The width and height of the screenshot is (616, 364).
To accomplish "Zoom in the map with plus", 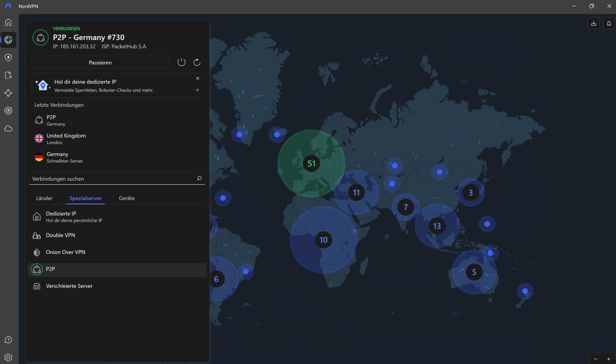I will click(x=608, y=359).
